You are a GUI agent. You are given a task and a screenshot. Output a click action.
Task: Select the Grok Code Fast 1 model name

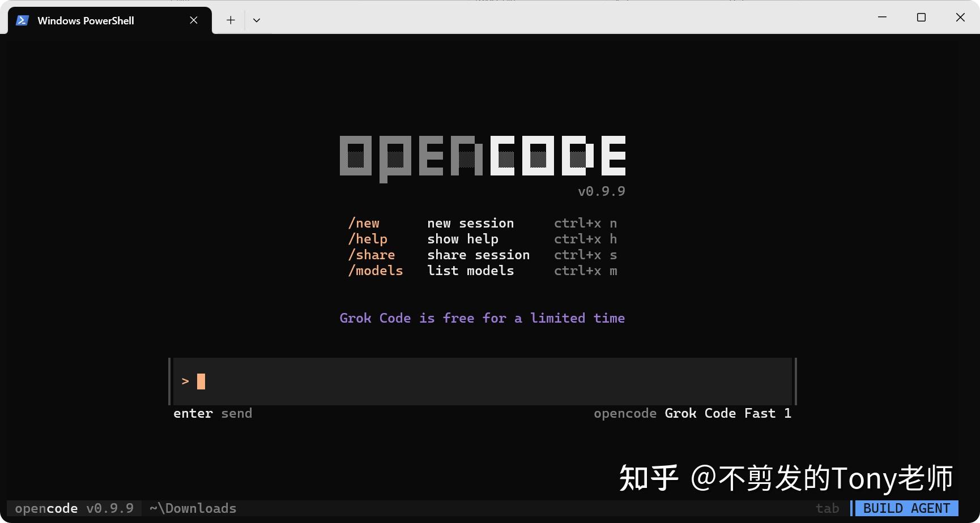click(x=727, y=413)
